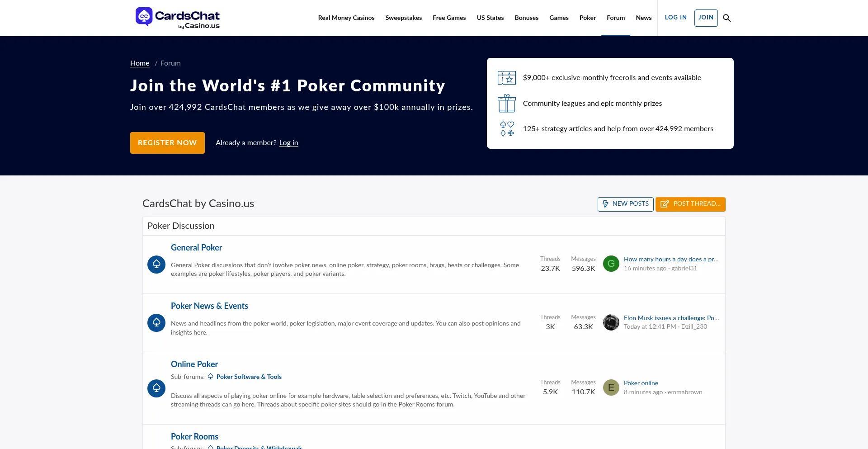
Task: Start a thread with POST THREAD button
Action: (x=690, y=204)
